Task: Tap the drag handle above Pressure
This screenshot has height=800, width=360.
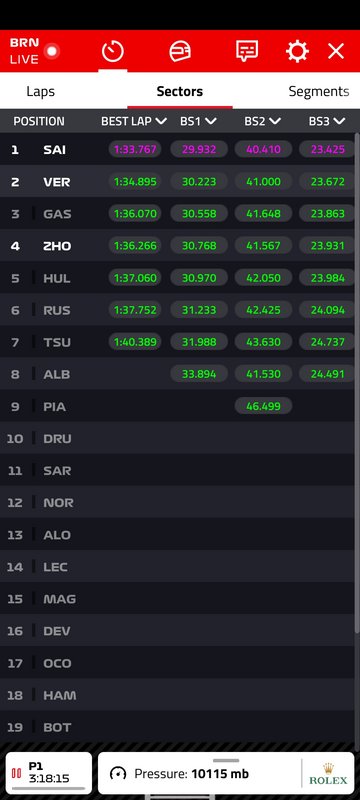Action: coord(226,760)
